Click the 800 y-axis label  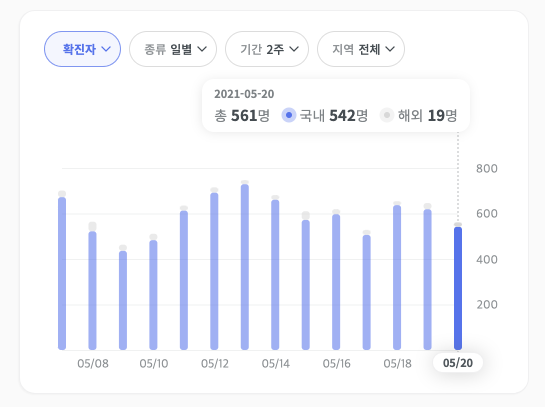coord(487,169)
